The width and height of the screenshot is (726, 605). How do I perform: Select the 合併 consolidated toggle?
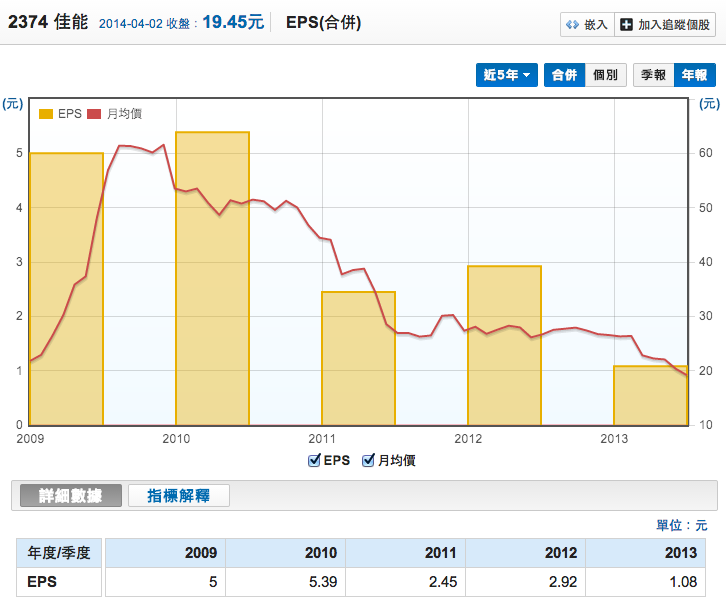click(564, 75)
